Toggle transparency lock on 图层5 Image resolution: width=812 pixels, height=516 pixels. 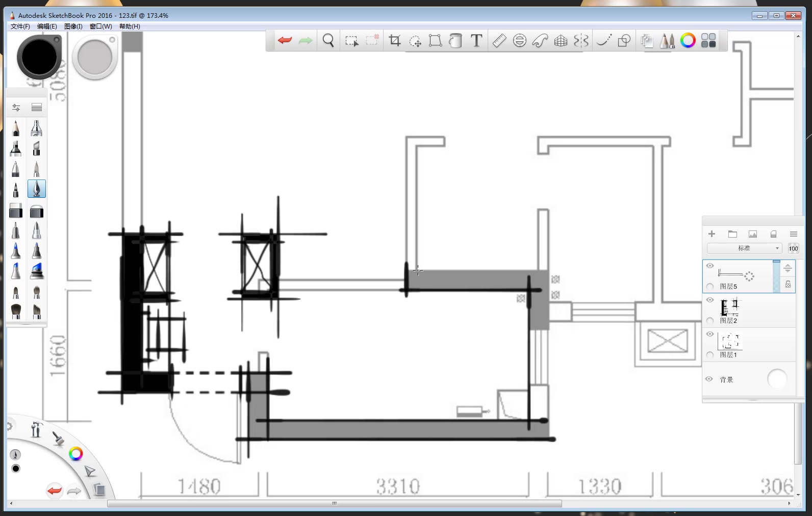pyautogui.click(x=788, y=285)
